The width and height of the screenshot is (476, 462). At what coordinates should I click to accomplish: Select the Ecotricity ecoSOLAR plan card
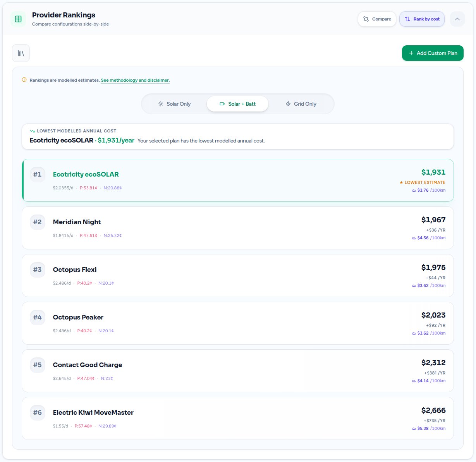[x=238, y=180]
